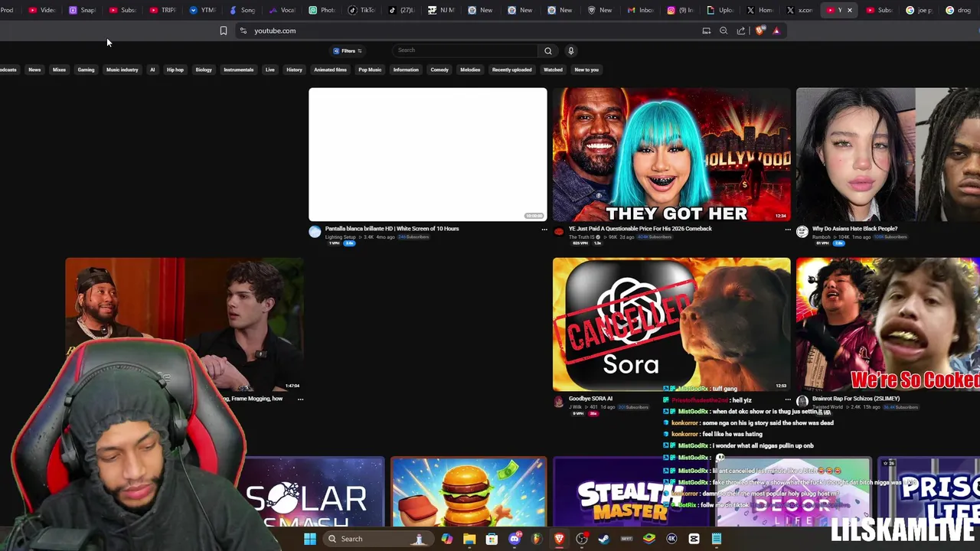980x551 pixels.
Task: Click the taskbar Search box
Action: 378,539
